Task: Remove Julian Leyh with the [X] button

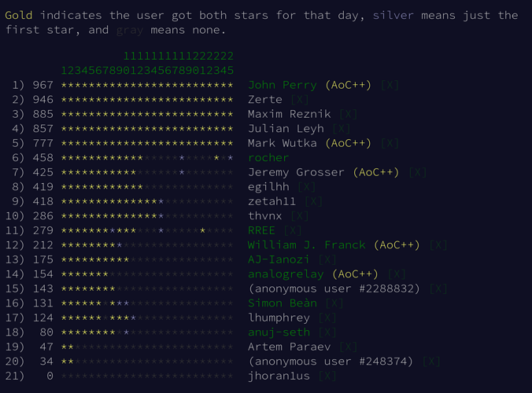Action: click(342, 129)
